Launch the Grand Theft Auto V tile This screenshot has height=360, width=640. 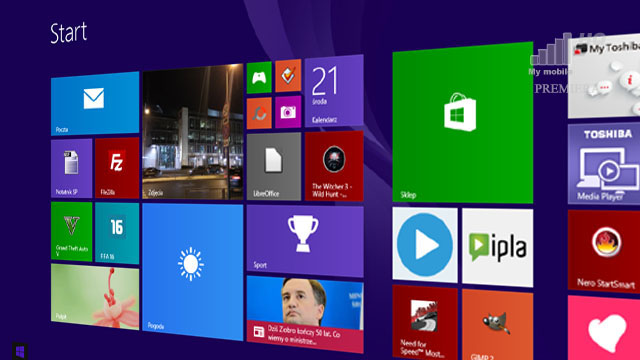coord(71,231)
